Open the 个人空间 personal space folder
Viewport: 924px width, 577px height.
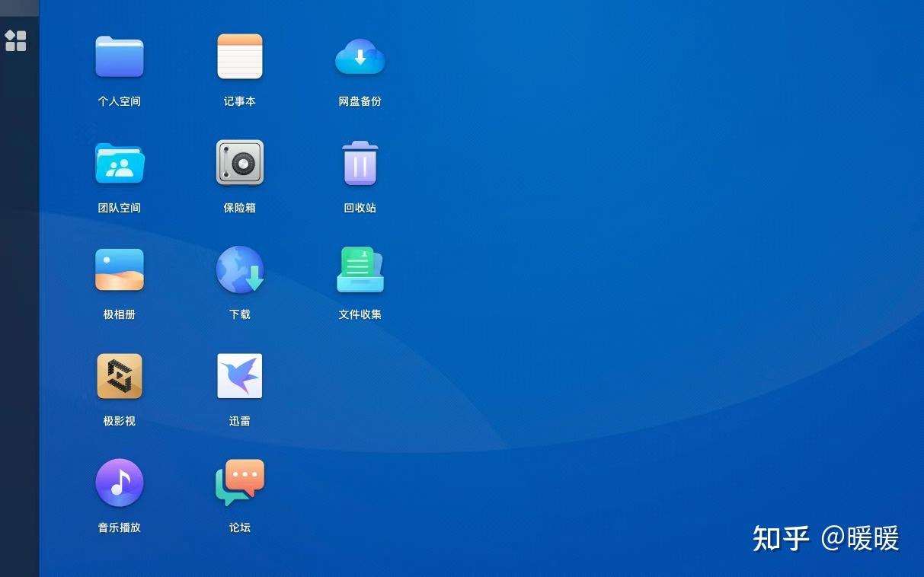[x=119, y=56]
